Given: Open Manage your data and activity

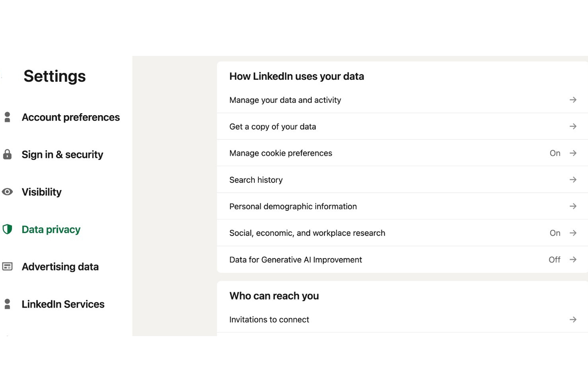Looking at the screenshot, I should point(285,100).
